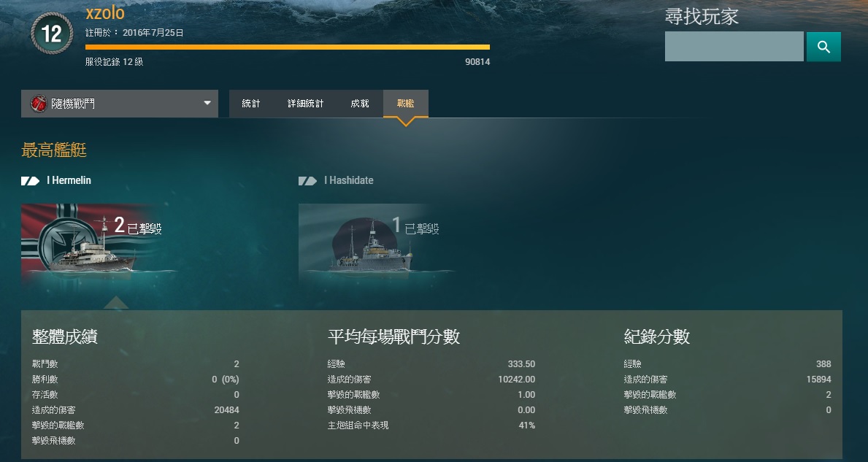Open the 詳細統計 tab
Viewport: 868px width, 462px height.
pyautogui.click(x=305, y=104)
